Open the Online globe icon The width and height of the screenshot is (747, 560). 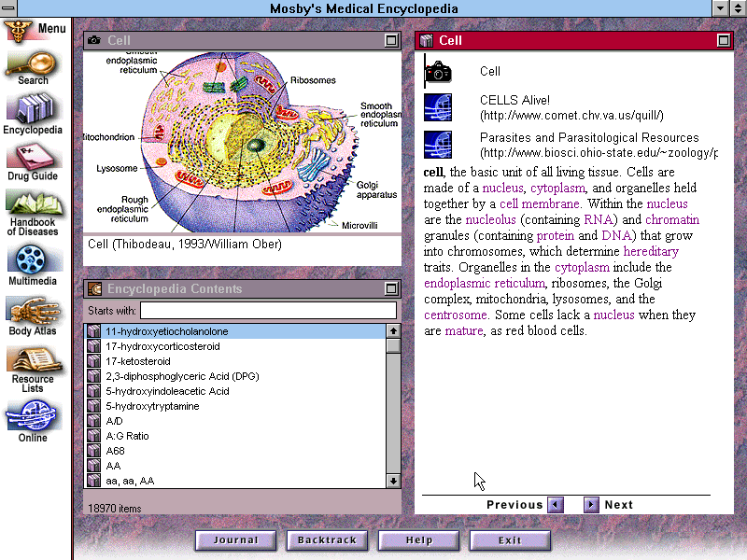[x=33, y=415]
